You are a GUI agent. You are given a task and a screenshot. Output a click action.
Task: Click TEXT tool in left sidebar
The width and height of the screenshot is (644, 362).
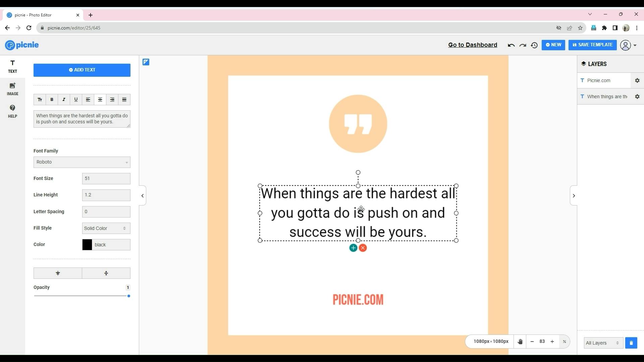tap(12, 66)
